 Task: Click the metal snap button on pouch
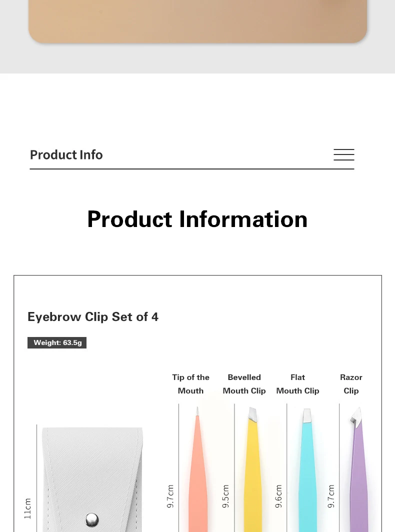pyautogui.click(x=91, y=519)
